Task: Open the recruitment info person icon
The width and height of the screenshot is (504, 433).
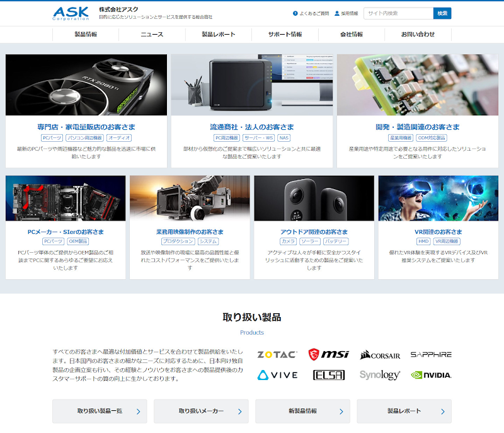Action: pos(337,13)
